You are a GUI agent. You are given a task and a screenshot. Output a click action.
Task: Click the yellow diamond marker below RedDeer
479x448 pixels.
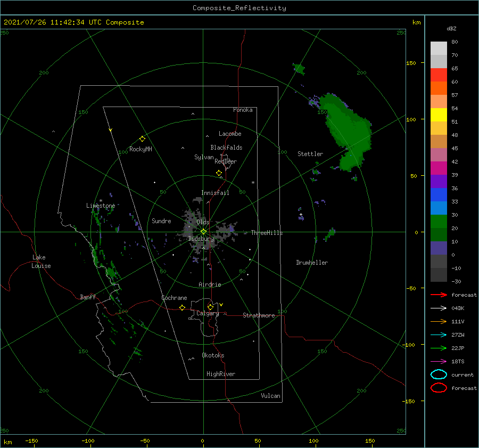tap(219, 173)
